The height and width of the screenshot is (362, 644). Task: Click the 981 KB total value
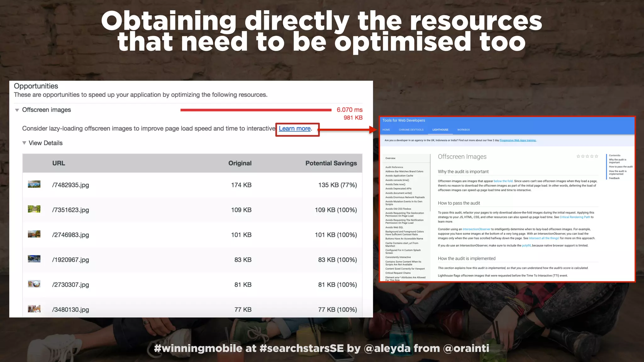353,118
